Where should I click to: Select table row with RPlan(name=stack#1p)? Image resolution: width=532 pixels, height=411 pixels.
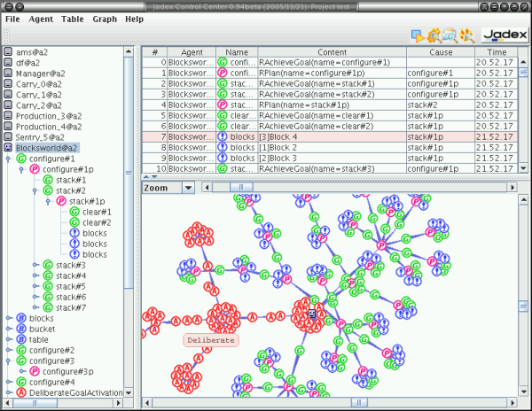pyautogui.click(x=330, y=105)
